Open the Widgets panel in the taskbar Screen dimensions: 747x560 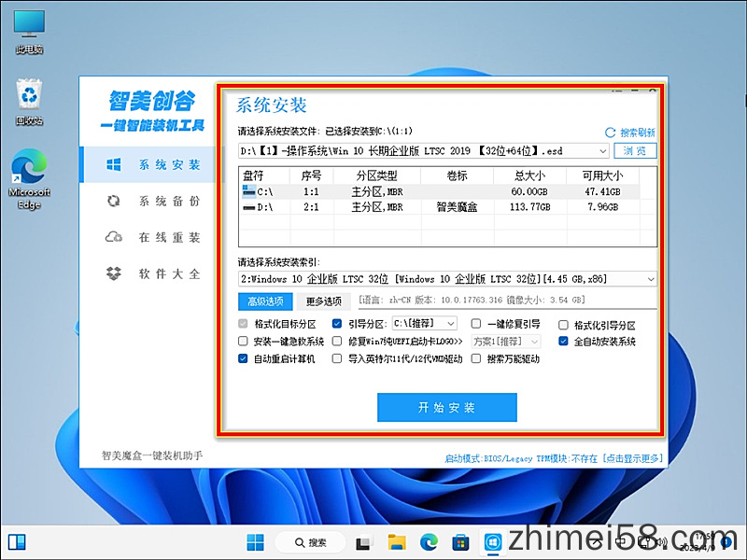17,542
